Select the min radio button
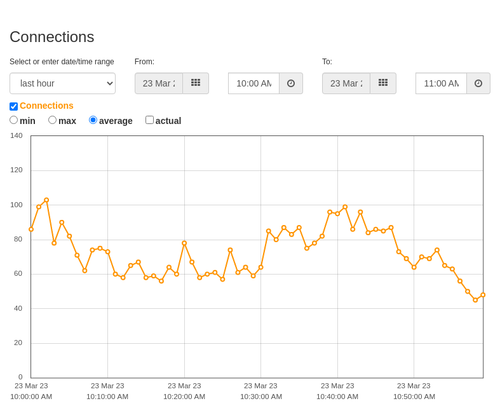 pos(14,120)
